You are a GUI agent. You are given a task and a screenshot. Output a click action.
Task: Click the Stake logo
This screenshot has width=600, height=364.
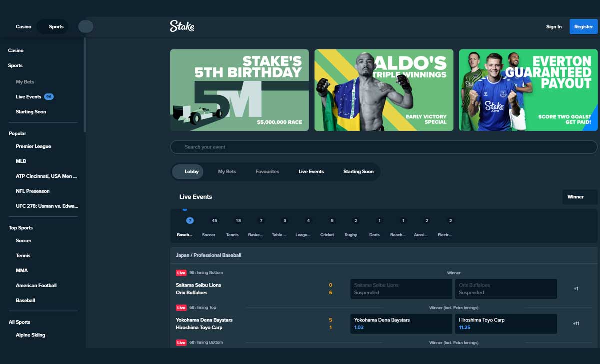tap(182, 26)
